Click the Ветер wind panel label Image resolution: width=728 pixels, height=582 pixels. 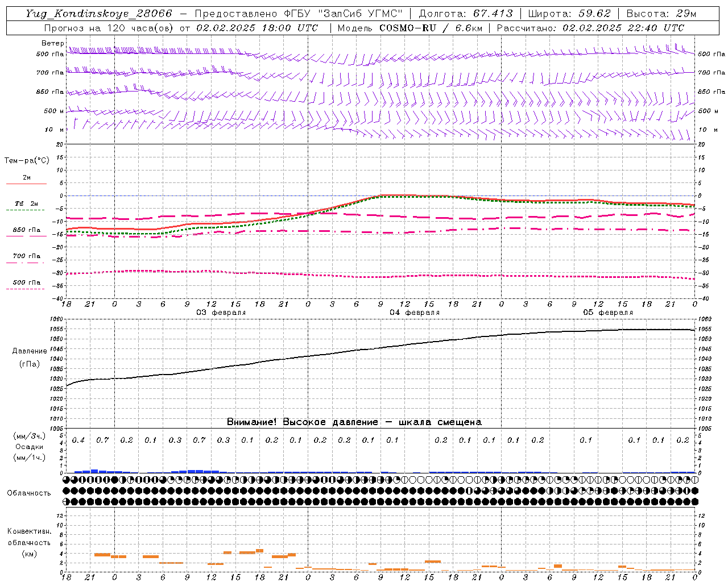coord(52,43)
